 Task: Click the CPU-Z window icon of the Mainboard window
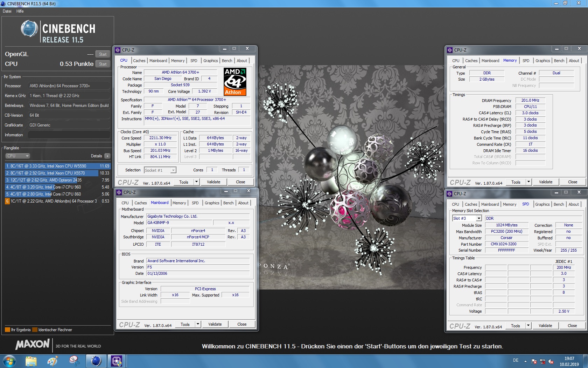[x=119, y=192]
